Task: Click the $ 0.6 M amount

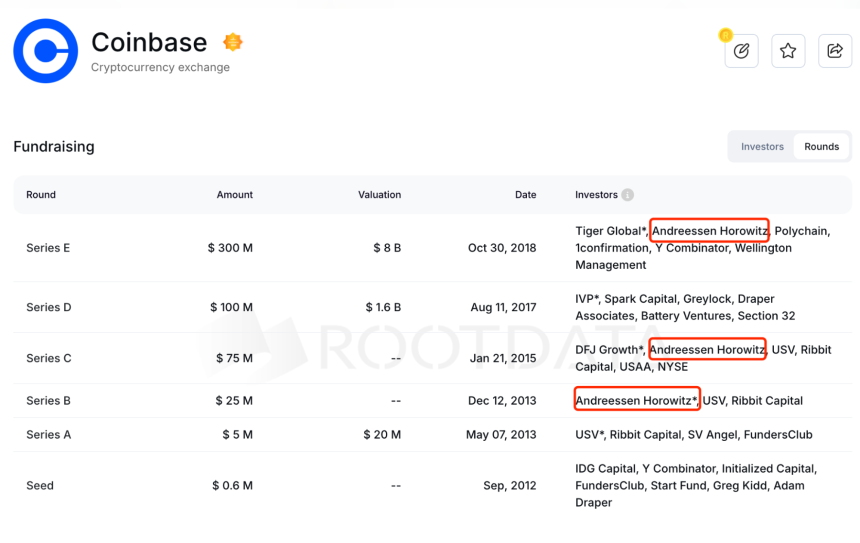Action: click(233, 485)
